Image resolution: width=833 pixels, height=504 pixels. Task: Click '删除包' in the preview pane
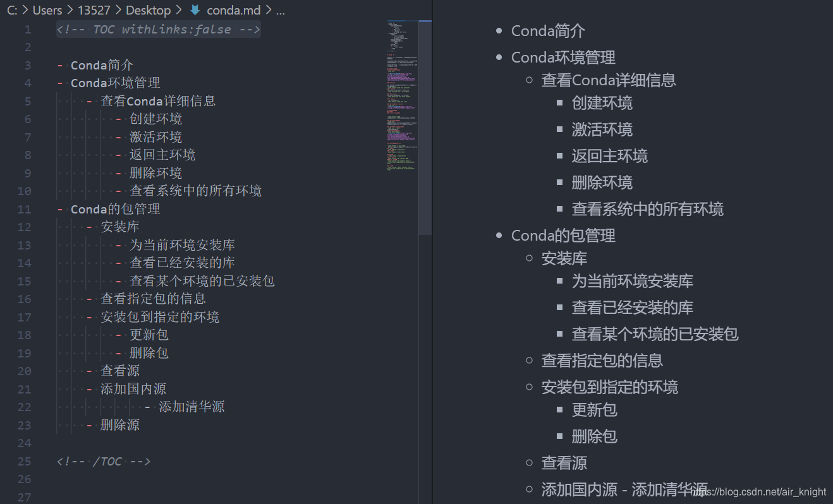[x=595, y=436]
